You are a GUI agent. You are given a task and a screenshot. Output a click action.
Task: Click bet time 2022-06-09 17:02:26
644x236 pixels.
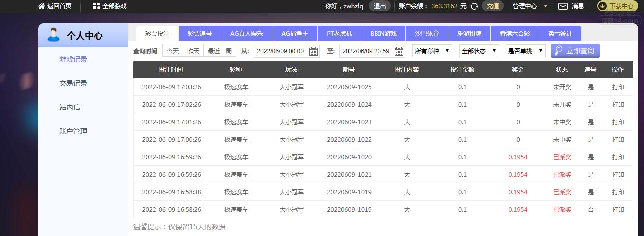click(x=172, y=104)
